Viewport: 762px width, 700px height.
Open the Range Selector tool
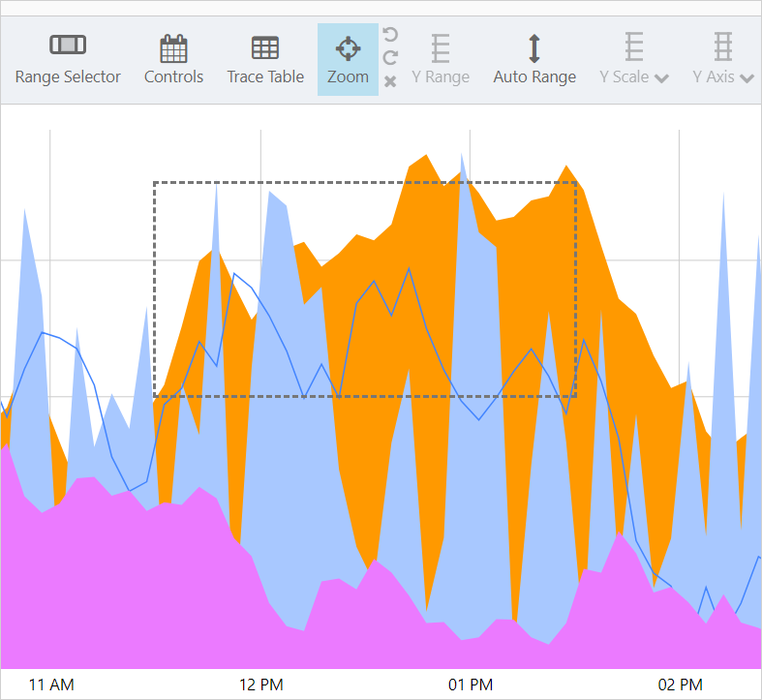click(x=68, y=59)
